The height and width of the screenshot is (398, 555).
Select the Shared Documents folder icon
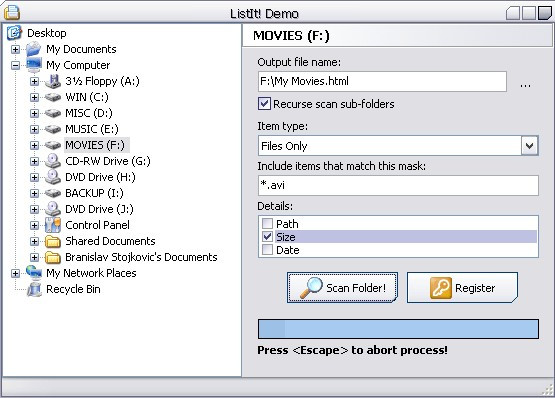(53, 241)
